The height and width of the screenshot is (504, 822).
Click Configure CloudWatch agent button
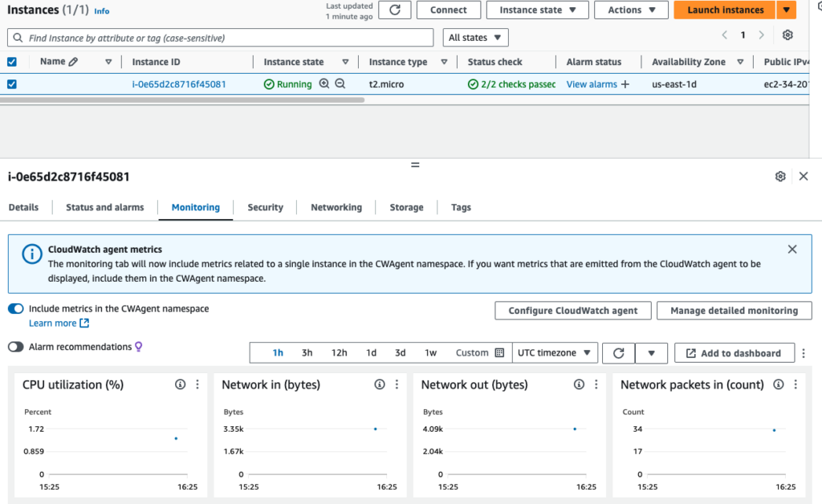(x=573, y=311)
